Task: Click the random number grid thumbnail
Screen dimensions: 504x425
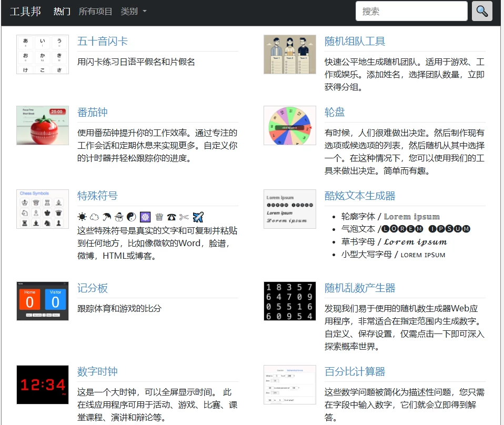Action: click(289, 301)
